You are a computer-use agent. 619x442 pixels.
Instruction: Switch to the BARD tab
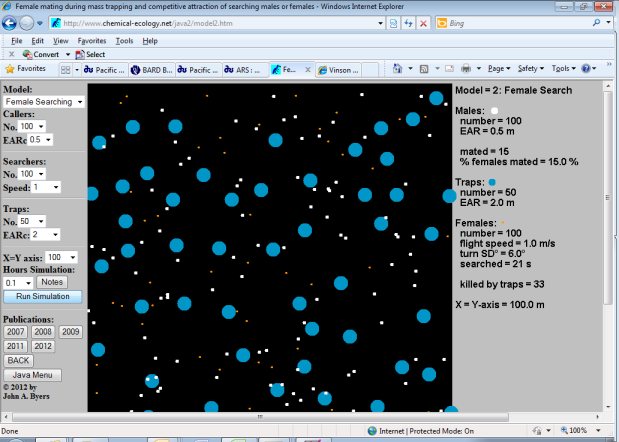pyautogui.click(x=152, y=70)
